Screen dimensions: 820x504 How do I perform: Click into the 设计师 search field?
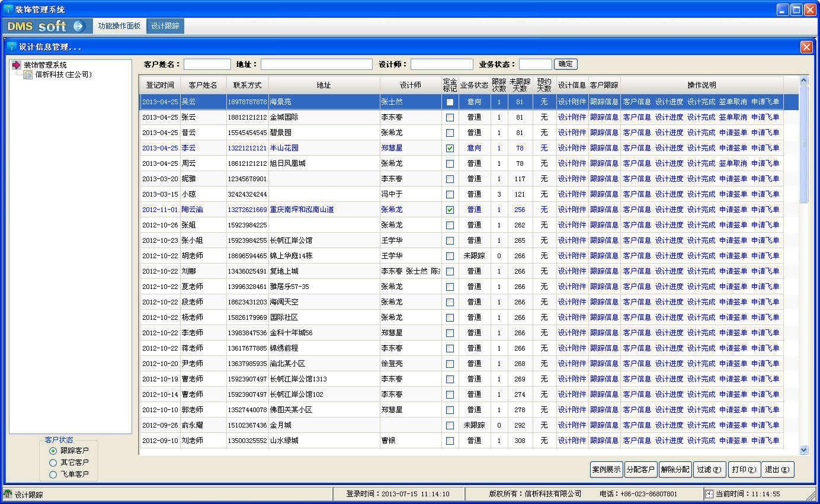coord(441,64)
